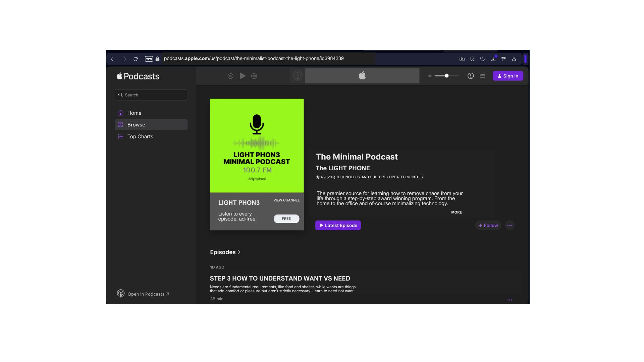Open The LIGHT PHONE author link

342,168
